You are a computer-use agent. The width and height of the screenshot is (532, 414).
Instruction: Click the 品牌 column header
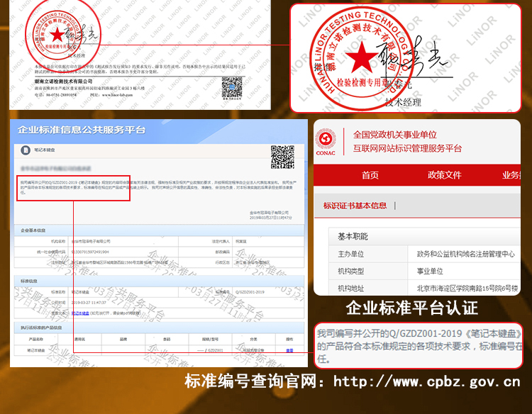pos(123,339)
